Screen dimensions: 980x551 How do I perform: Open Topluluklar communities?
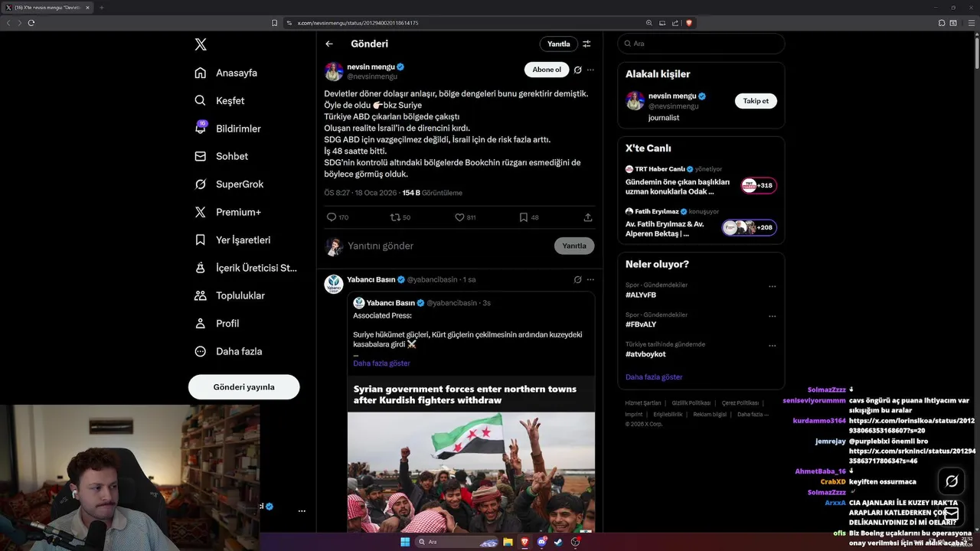coord(230,295)
